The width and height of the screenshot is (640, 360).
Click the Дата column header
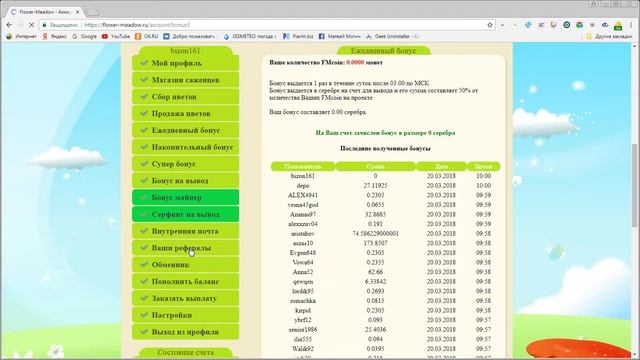point(441,166)
